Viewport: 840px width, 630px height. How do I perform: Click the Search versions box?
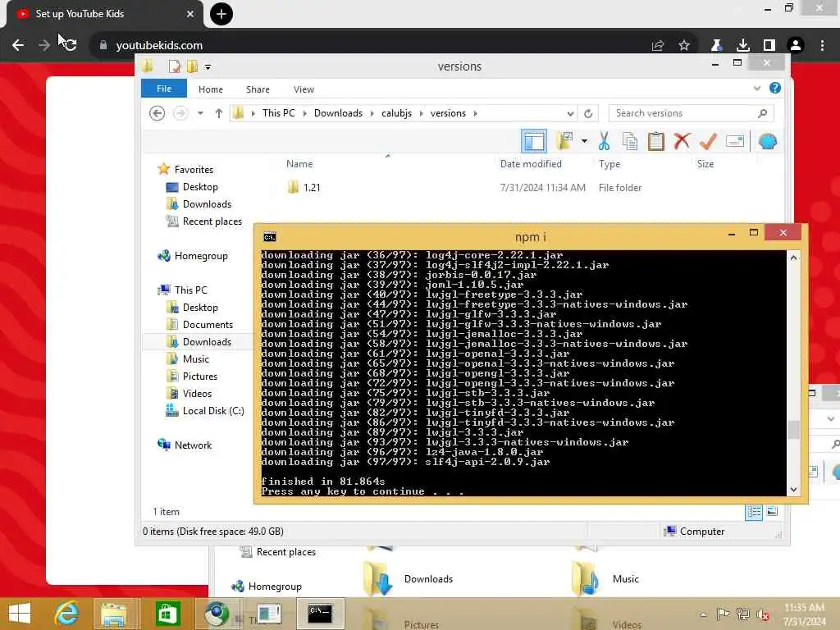click(691, 113)
